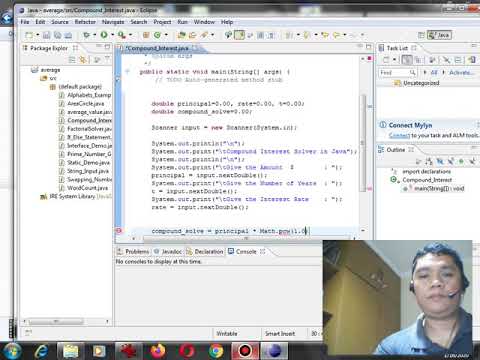480x360 pixels.
Task: Click the Print toolbar icon
Action: click(x=68, y=35)
